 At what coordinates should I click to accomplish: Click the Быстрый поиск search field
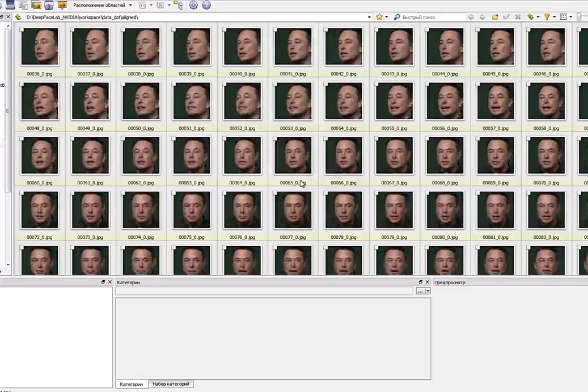(432, 17)
